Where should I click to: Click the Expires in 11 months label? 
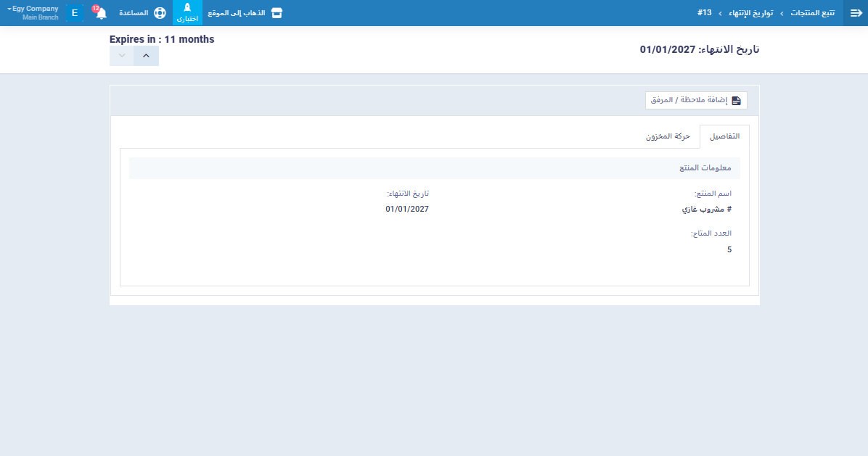162,39
